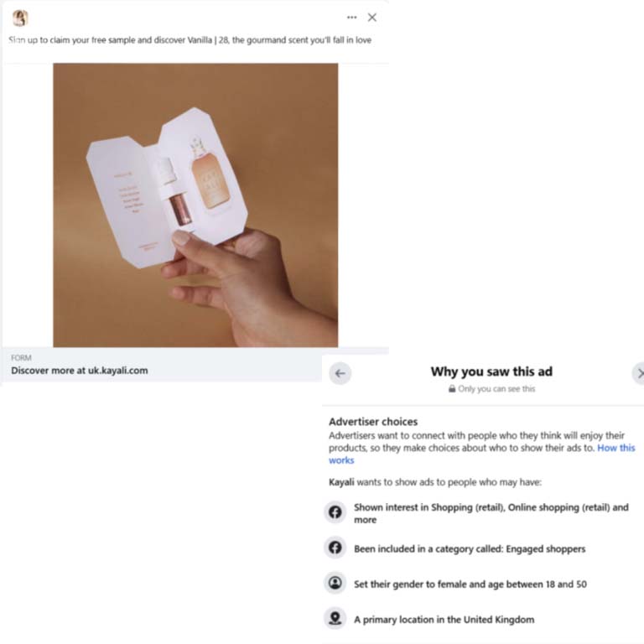
Task: Click the ad caption about Vanilla 28
Action: click(x=190, y=40)
